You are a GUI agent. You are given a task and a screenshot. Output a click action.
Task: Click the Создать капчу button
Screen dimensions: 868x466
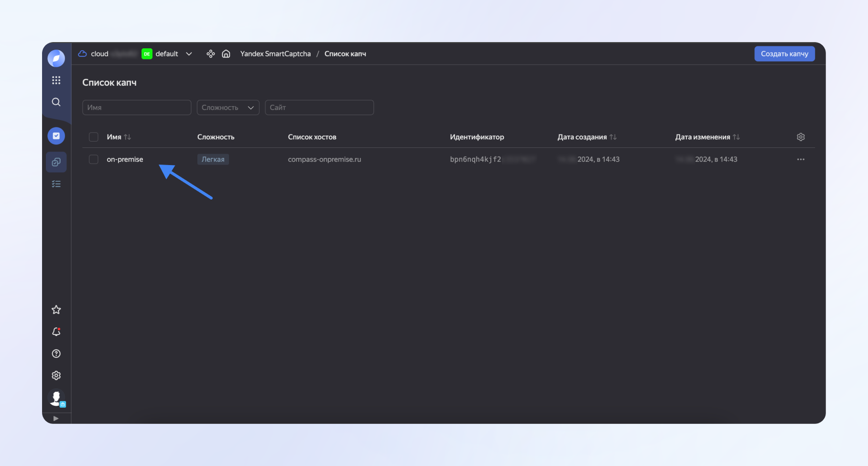(x=784, y=54)
